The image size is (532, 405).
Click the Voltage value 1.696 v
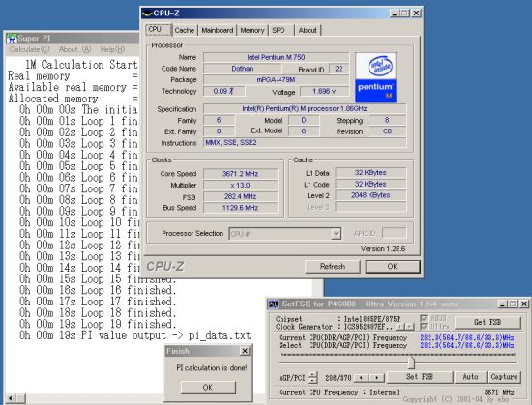point(324,91)
